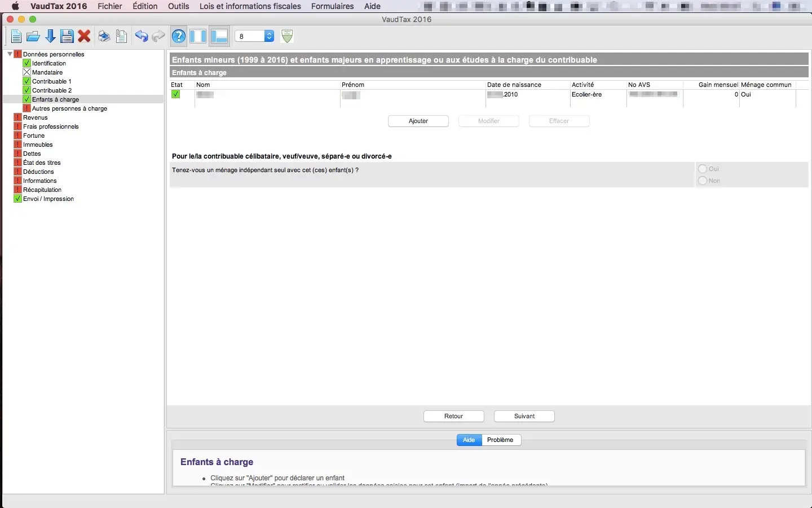This screenshot has width=812, height=508.
Task: Click the No AVS column header
Action: (x=655, y=85)
